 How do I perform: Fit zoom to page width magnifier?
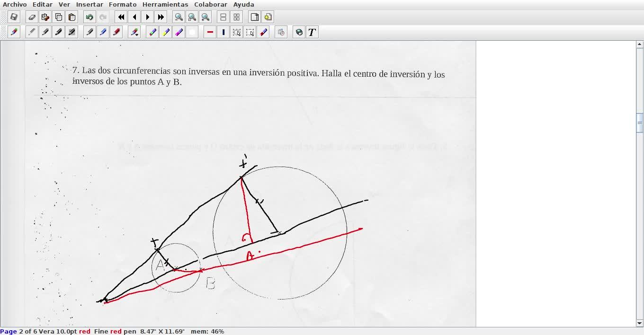point(192,17)
